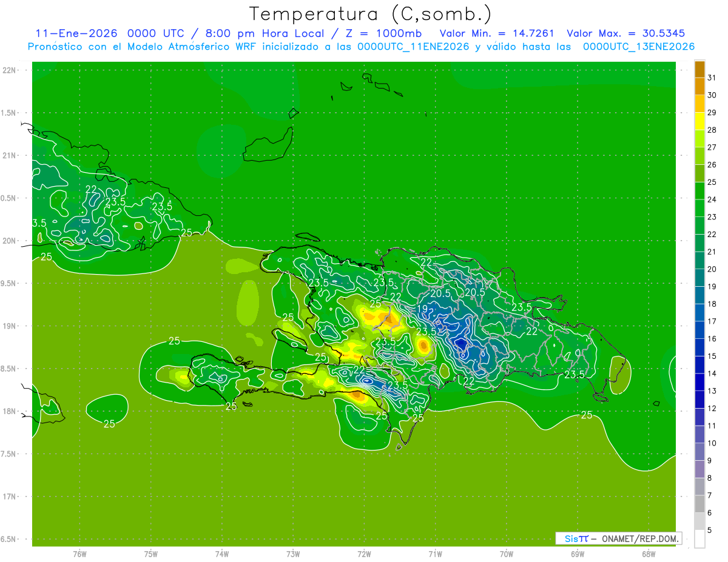Click the legend scale label "21"
This screenshot has width=728, height=562.
712,252
